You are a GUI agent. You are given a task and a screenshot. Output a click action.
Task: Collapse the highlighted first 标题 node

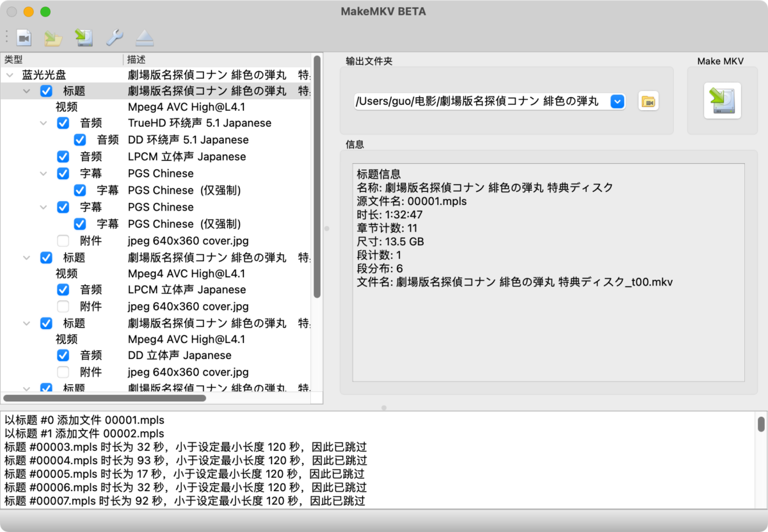pos(26,91)
